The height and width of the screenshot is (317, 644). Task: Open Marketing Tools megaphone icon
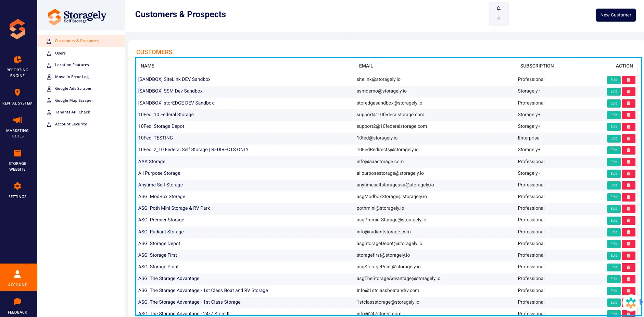pos(17,120)
